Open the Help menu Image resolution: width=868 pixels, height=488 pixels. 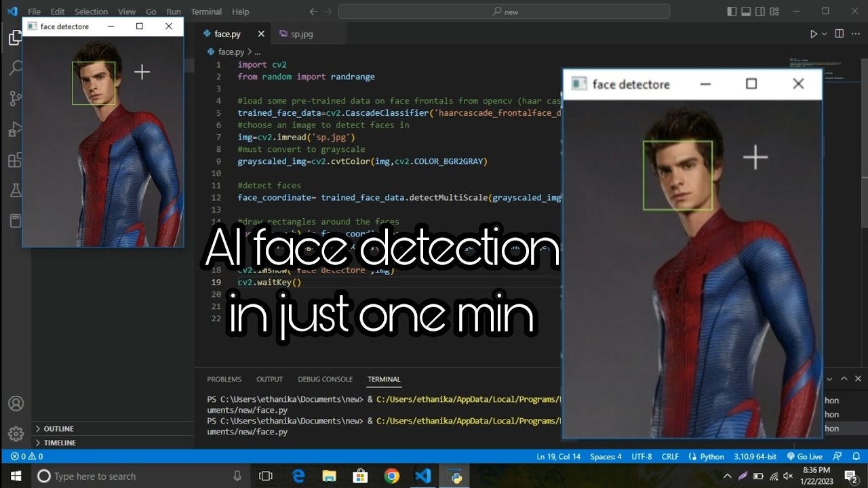tap(240, 12)
